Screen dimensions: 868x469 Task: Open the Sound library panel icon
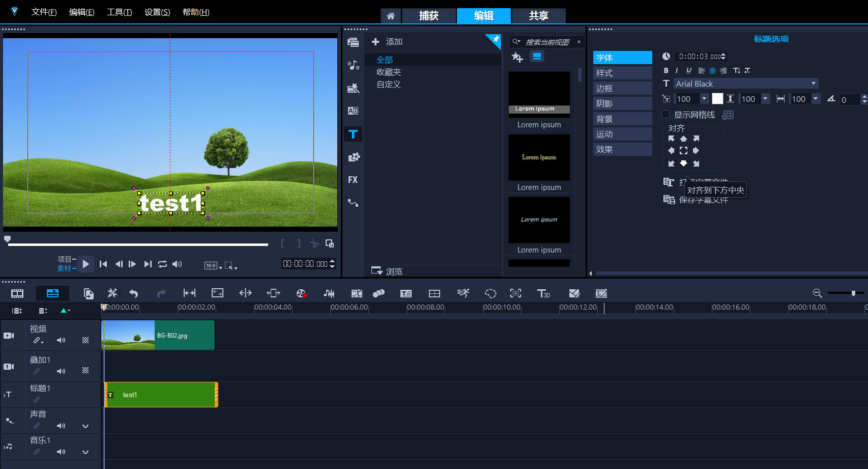[x=353, y=65]
